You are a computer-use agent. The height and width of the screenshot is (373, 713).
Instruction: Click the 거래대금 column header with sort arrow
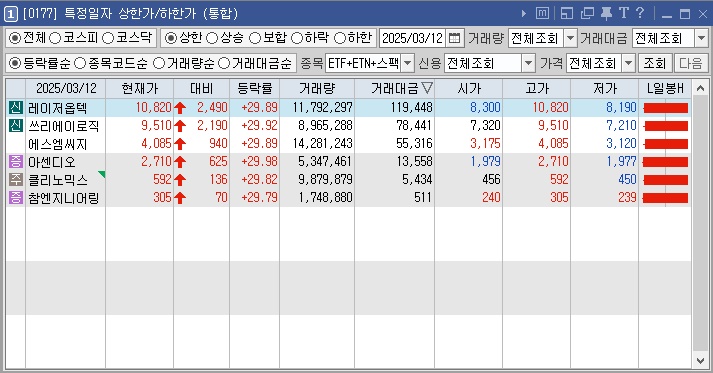click(395, 88)
